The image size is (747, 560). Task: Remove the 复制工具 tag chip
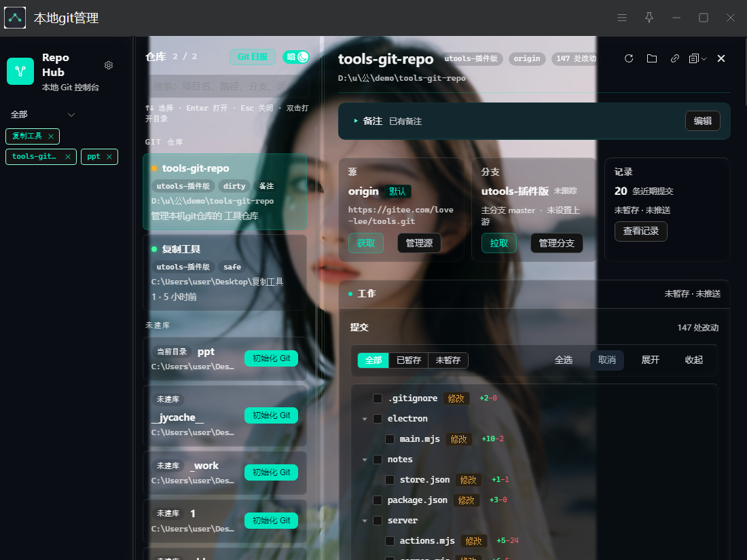click(x=51, y=136)
